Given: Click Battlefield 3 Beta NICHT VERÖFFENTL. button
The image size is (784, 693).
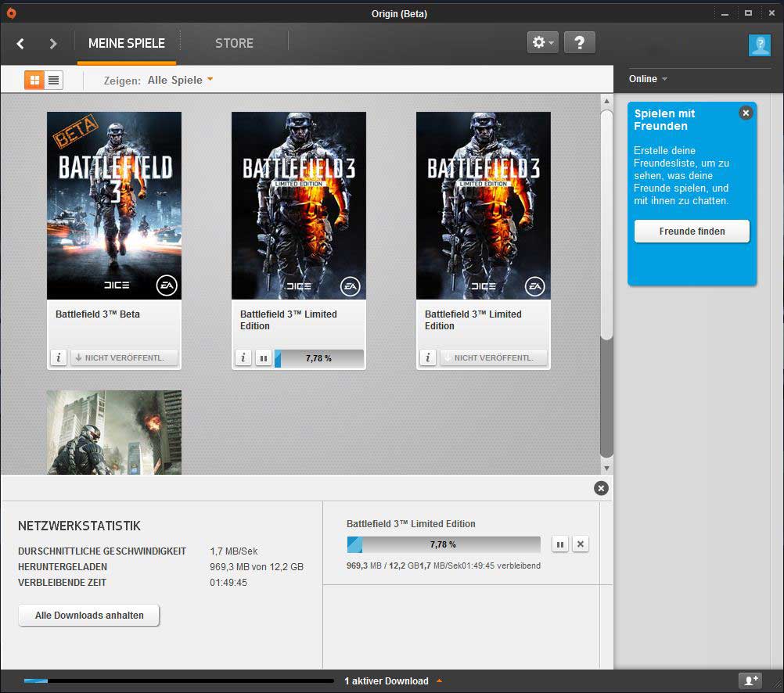Looking at the screenshot, I should click(124, 357).
